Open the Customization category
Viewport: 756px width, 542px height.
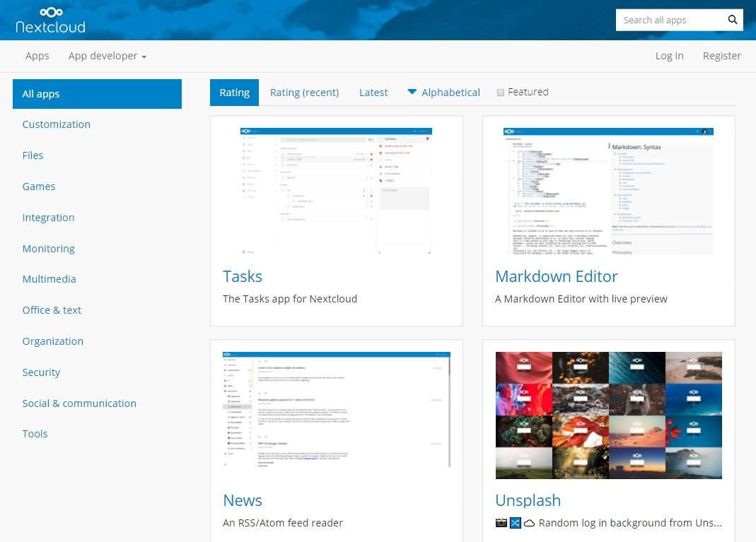[57, 124]
